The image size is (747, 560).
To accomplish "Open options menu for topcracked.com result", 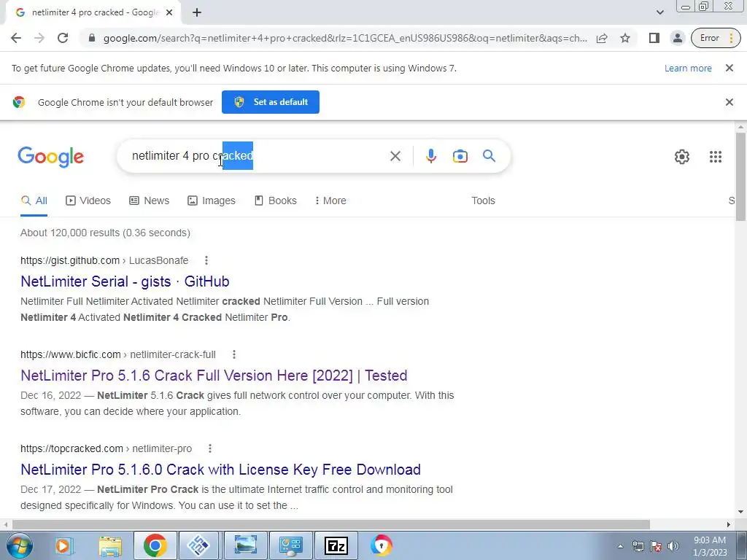I will (210, 448).
